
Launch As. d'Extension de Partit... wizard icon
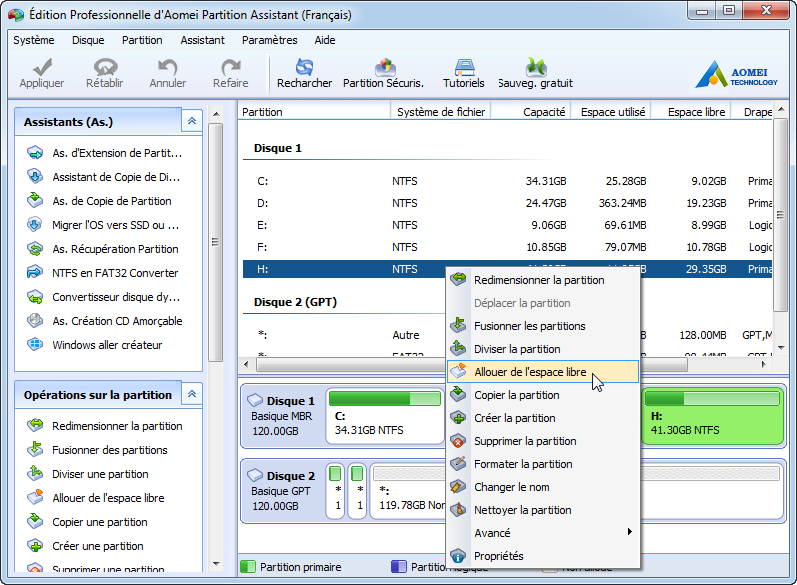[x=35, y=152]
